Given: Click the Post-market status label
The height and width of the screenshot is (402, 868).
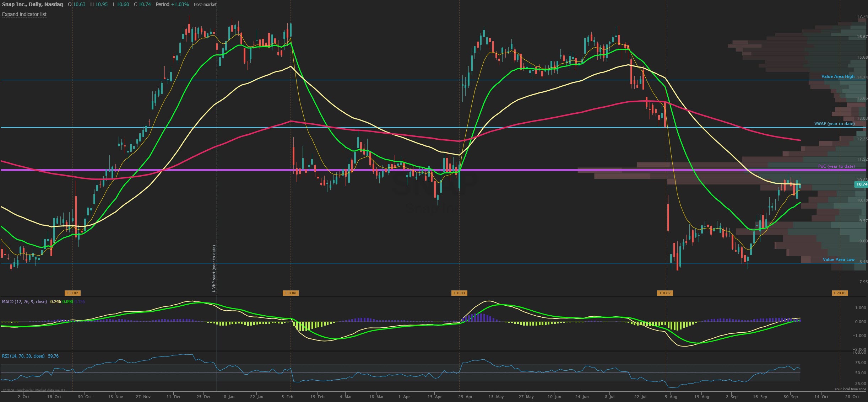Looking at the screenshot, I should (205, 5).
